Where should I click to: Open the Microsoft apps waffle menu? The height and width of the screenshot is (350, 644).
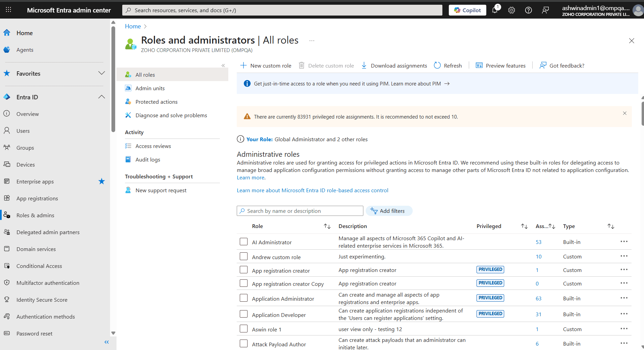(8, 9)
